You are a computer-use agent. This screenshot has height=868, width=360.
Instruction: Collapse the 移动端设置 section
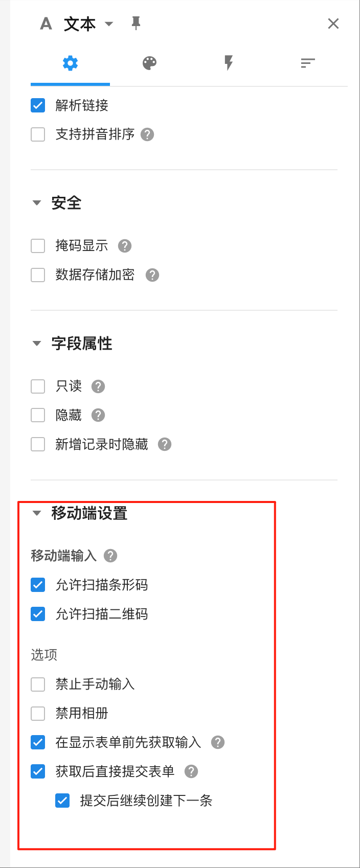pyautogui.click(x=37, y=513)
